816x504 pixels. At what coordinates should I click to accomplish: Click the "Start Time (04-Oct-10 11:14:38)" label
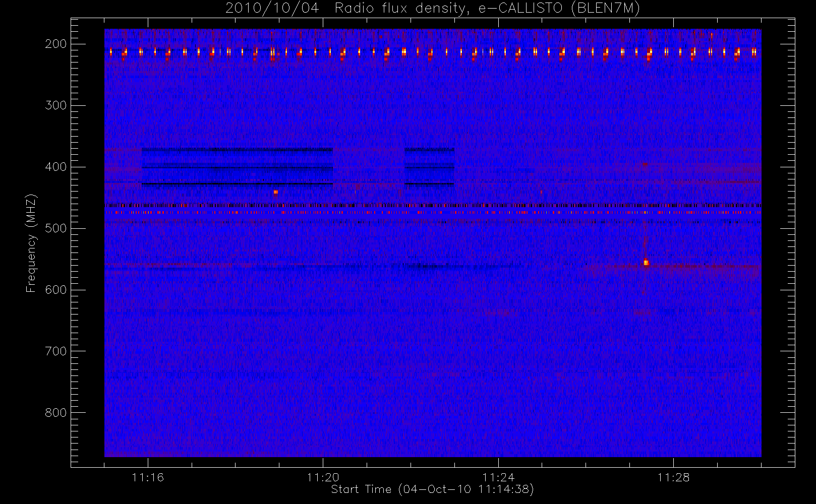(432, 489)
